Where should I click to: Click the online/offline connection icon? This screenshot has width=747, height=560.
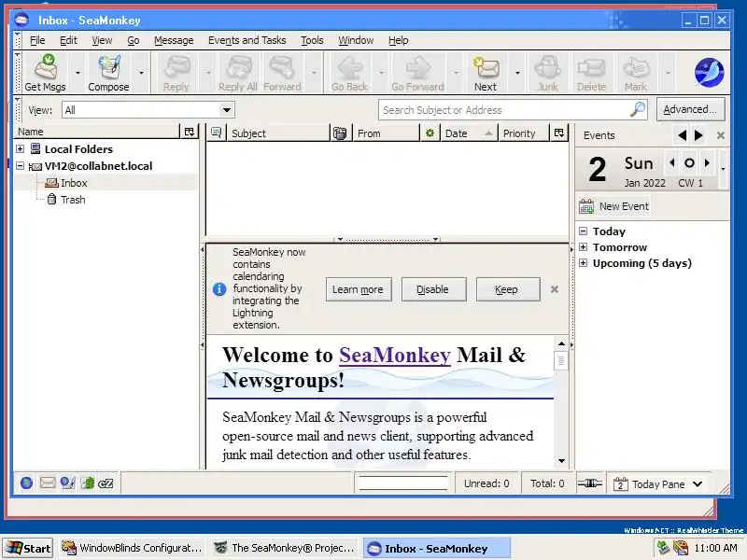[x=590, y=483]
